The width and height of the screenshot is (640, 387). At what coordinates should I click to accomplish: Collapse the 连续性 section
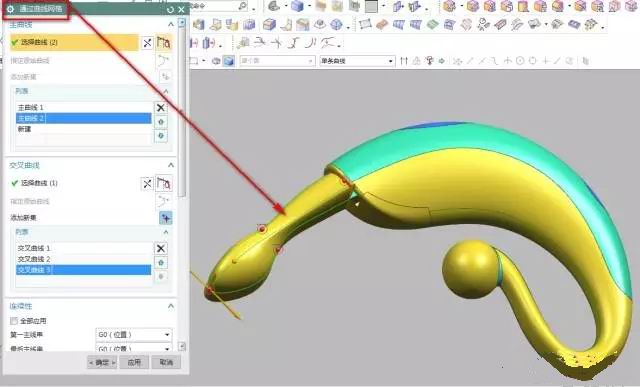pyautogui.click(x=171, y=306)
